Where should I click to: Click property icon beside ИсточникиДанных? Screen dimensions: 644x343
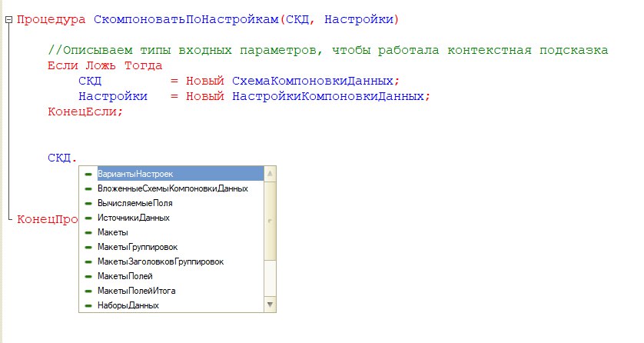tap(88, 218)
